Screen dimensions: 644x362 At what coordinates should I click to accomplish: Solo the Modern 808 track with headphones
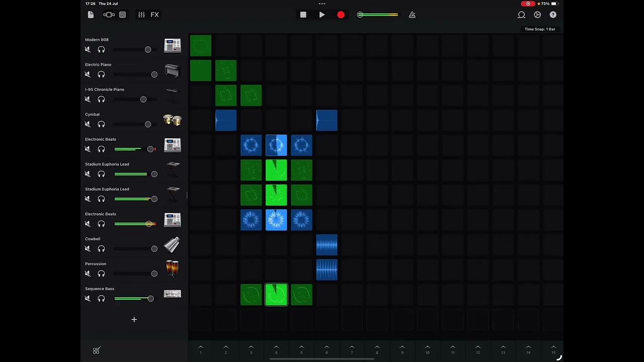(101, 49)
